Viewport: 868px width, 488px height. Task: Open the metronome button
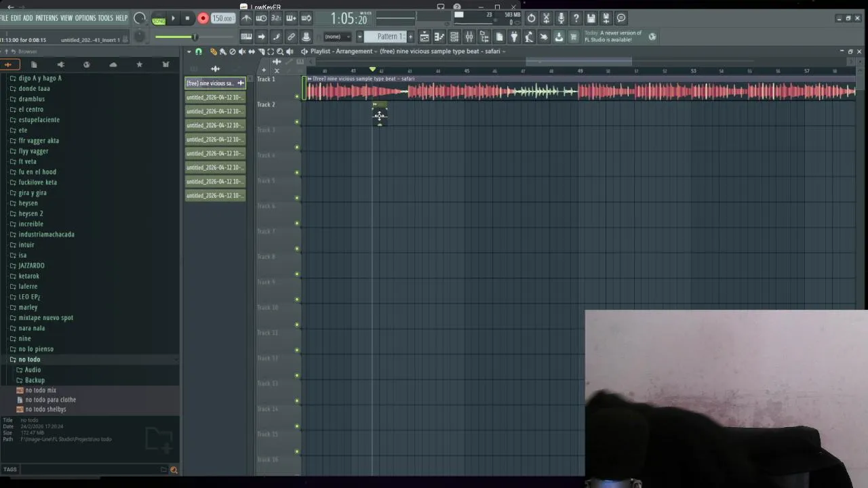click(246, 18)
